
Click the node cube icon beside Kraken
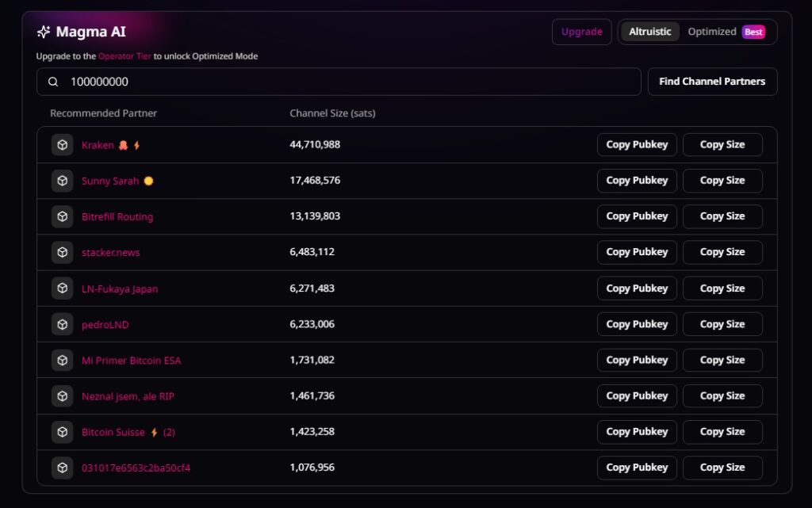[62, 145]
